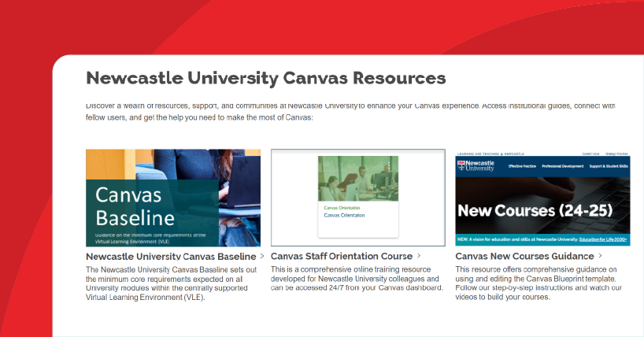Click the Canvas Baseline description paragraph
Viewport: 644px width, 337px height.
172,283
